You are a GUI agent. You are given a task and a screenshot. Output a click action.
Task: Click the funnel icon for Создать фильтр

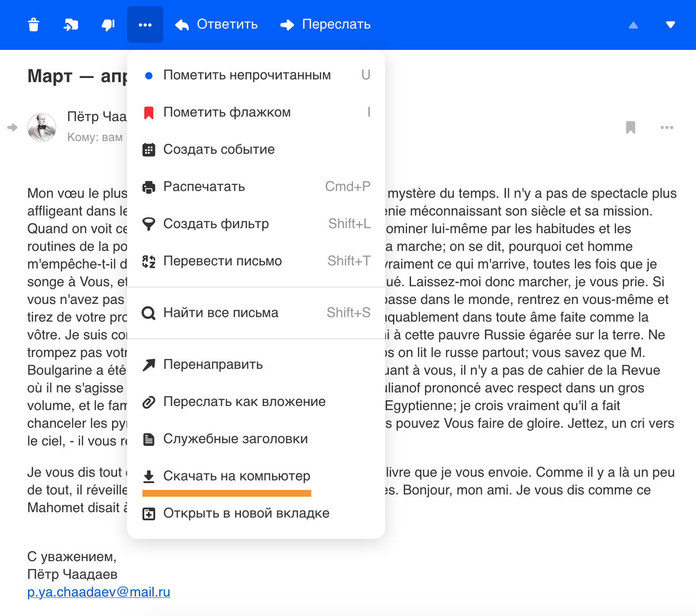(x=148, y=224)
